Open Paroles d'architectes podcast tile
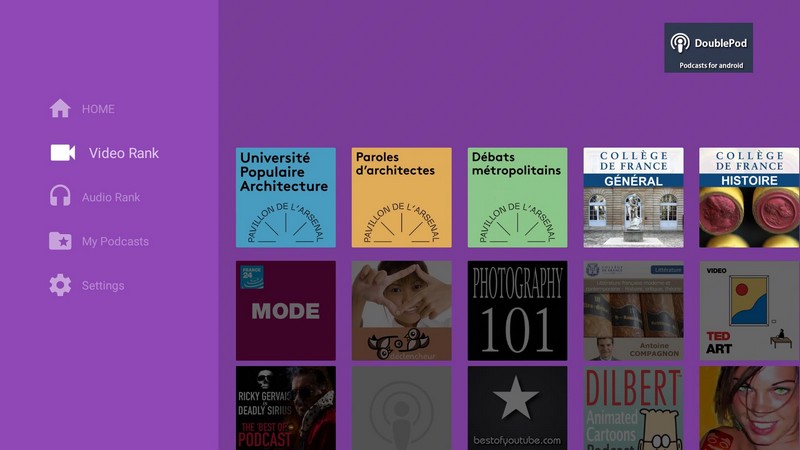The image size is (800, 450). point(402,197)
